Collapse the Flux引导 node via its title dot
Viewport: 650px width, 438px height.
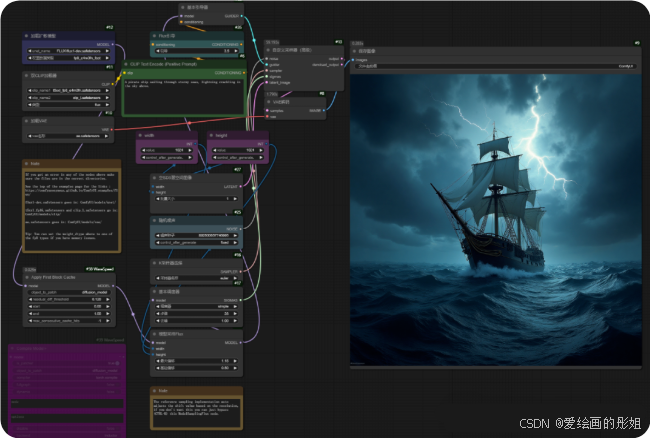tap(155, 36)
